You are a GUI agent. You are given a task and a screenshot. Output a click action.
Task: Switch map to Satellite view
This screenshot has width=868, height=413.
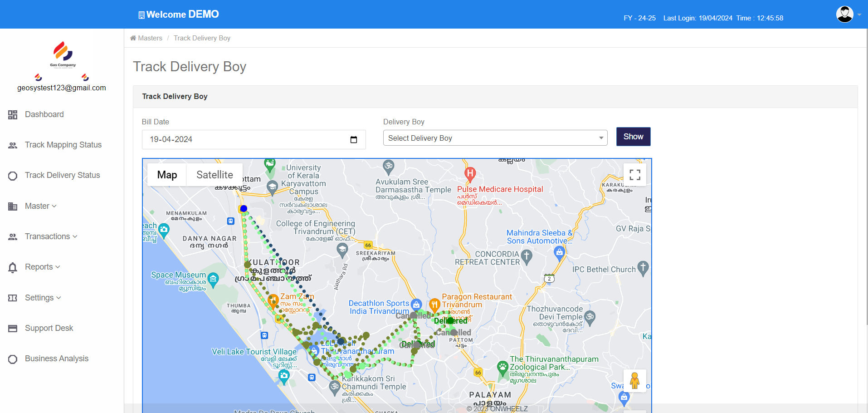[x=215, y=175]
